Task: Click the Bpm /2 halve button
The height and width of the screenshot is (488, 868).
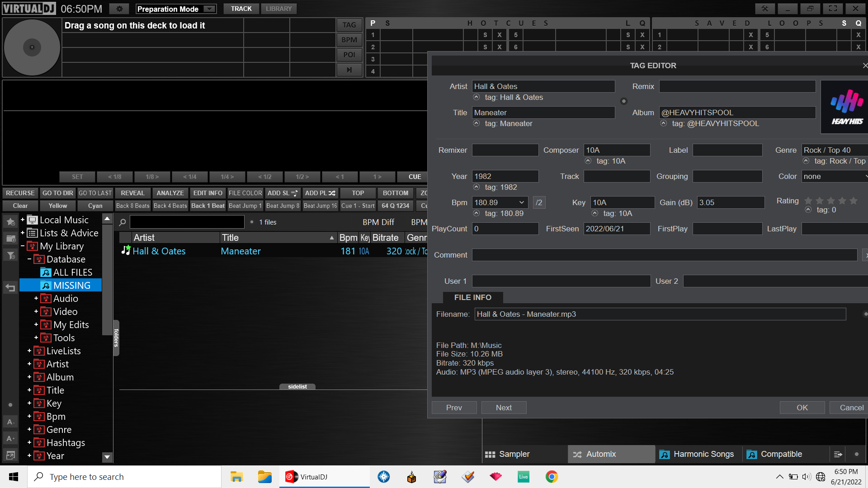Action: (x=539, y=202)
